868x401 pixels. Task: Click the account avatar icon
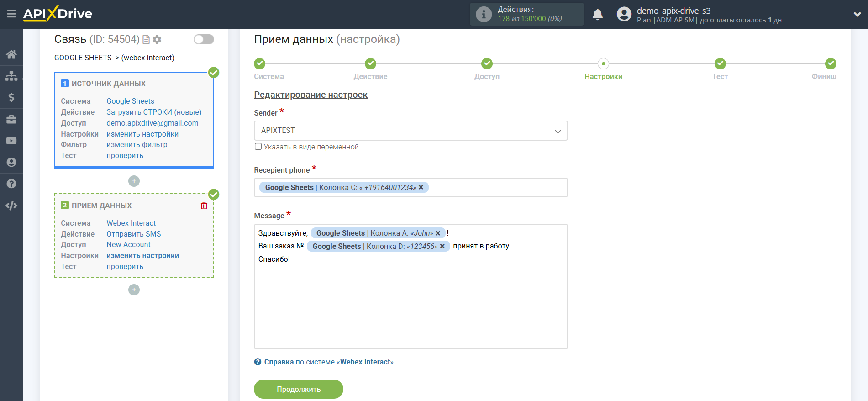tap(624, 14)
